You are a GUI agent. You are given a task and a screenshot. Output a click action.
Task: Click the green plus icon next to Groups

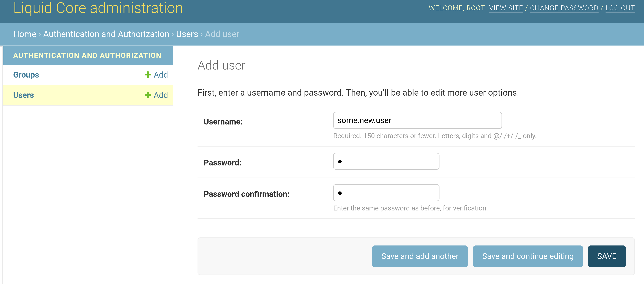click(148, 75)
